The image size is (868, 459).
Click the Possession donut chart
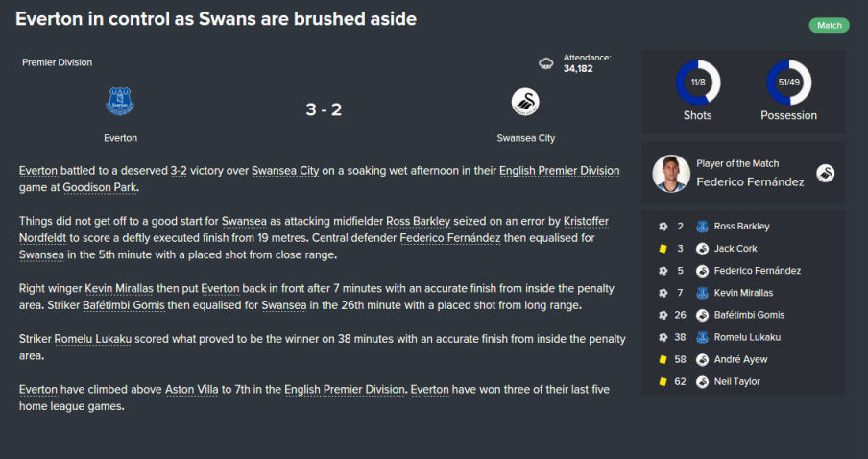click(x=789, y=83)
